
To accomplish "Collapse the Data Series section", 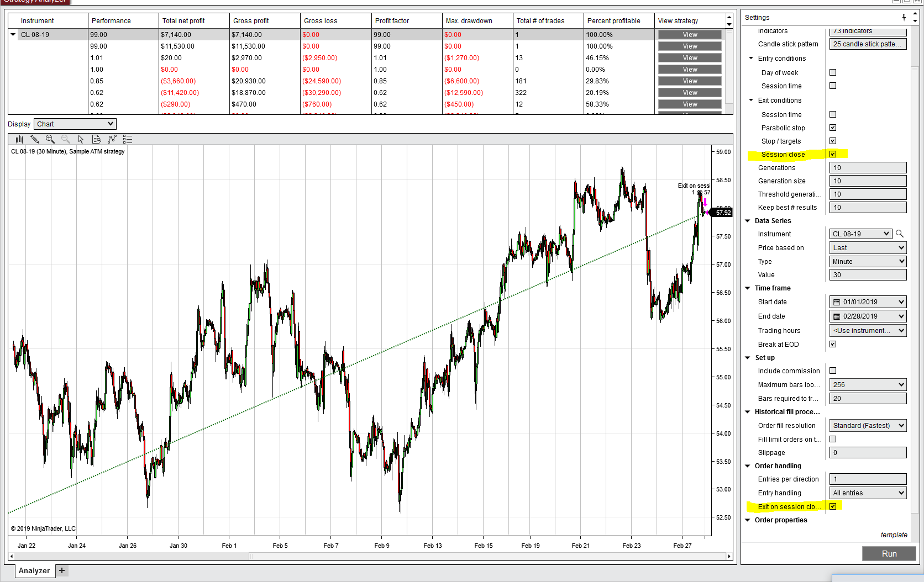I will [748, 221].
